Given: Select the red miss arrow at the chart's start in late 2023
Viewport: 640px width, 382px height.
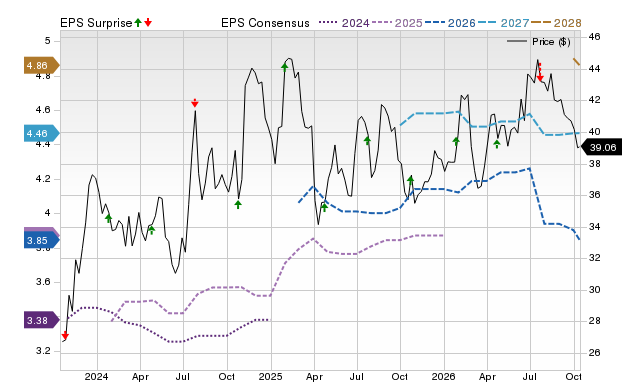Looking at the screenshot, I should tap(65, 335).
